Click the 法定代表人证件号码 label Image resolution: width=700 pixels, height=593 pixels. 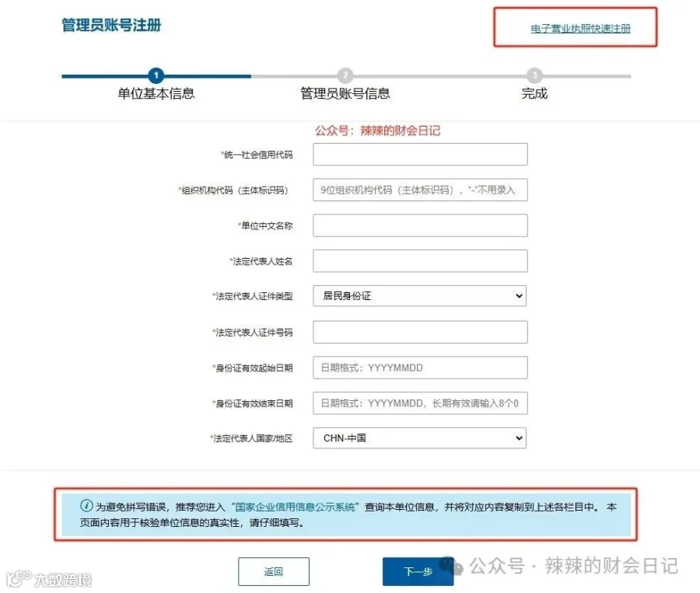pyautogui.click(x=253, y=333)
